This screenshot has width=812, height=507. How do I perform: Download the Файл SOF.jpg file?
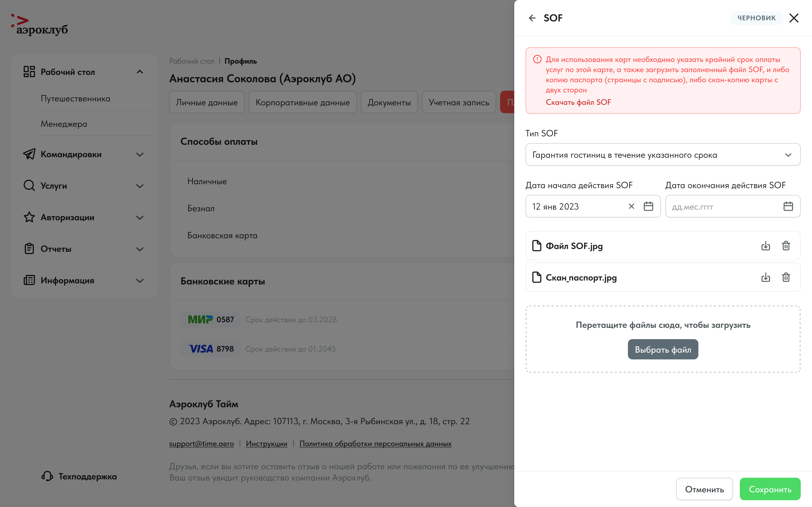[x=765, y=246]
